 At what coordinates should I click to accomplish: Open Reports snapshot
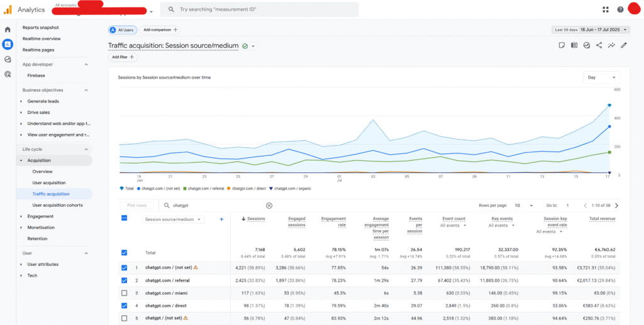pos(41,28)
